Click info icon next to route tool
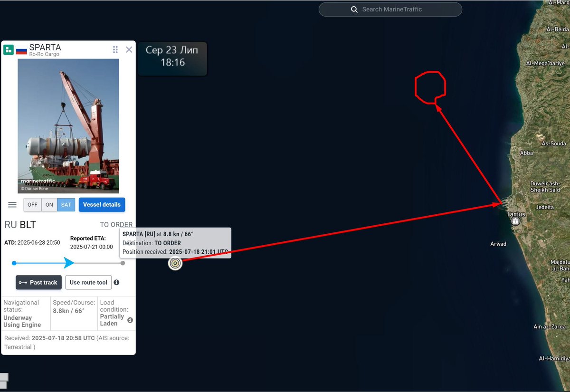The width and height of the screenshot is (570, 392). point(116,282)
